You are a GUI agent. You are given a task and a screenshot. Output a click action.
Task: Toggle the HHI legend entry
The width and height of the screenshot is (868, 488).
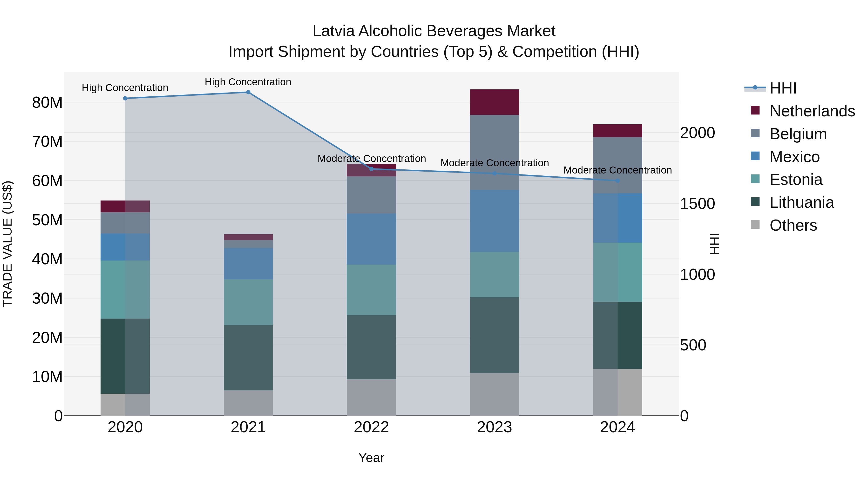click(x=771, y=88)
